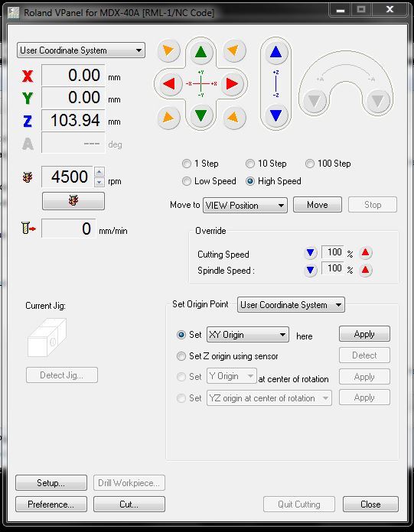Decrement spindle rpm with the down stepper
The width and height of the screenshot is (414, 532).
point(99,182)
